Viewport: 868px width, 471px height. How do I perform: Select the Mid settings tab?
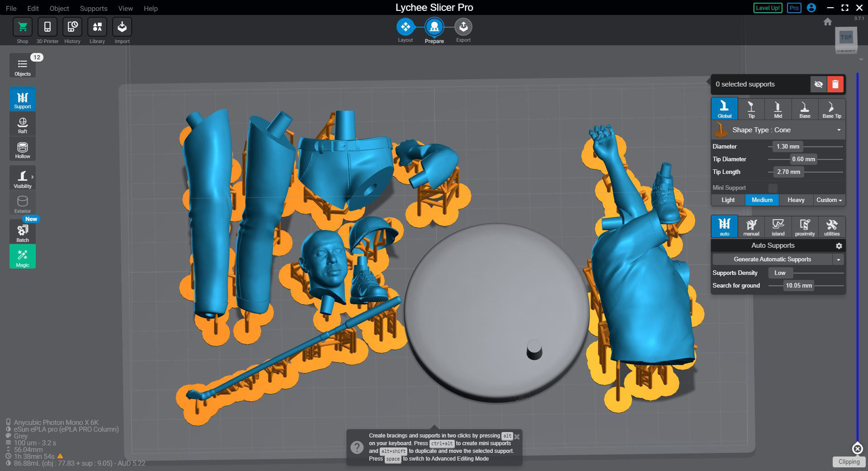coord(778,109)
